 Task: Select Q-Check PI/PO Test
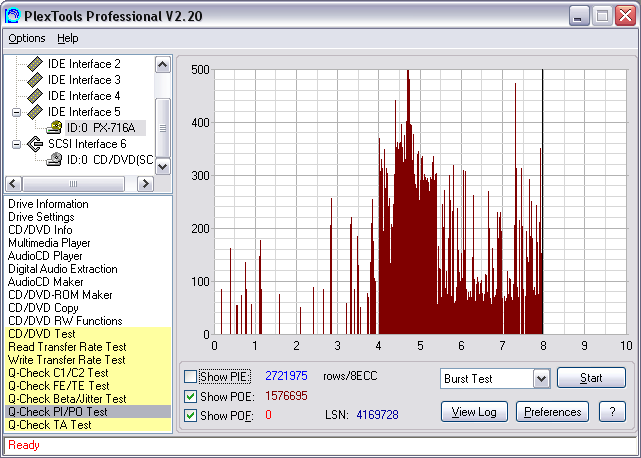(x=88, y=412)
